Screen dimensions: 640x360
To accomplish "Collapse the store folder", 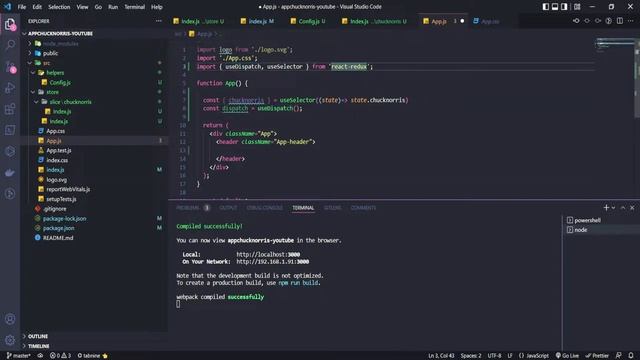I will [x=52, y=92].
